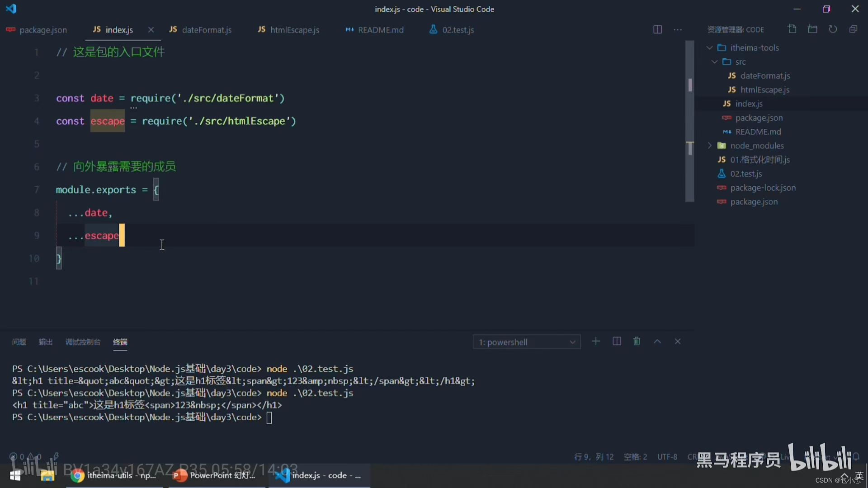Split the terminal panel
This screenshot has width=868, height=488.
coord(617,341)
